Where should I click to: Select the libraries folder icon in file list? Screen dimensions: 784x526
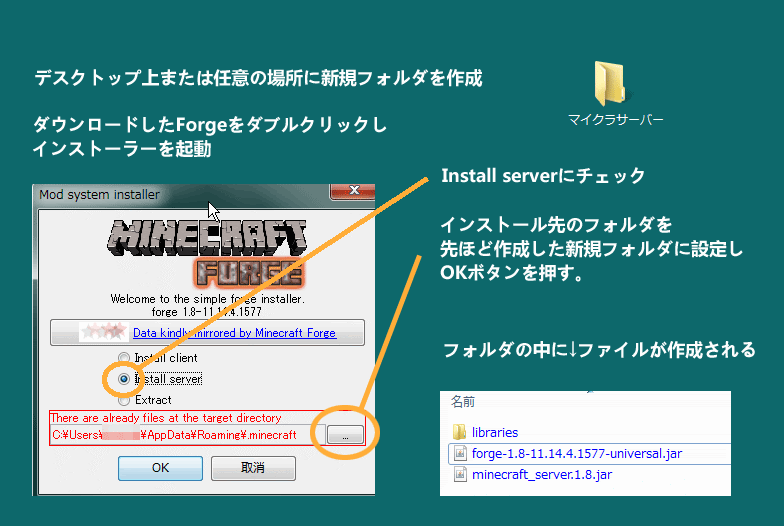(459, 432)
